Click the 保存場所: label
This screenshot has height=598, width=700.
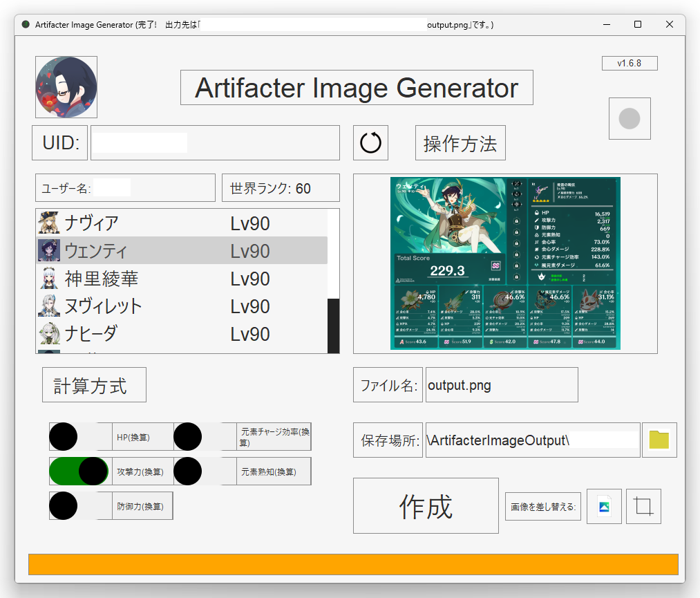(388, 440)
